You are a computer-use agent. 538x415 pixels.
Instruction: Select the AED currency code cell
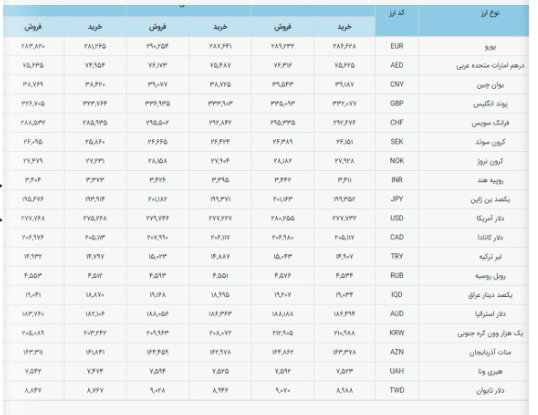point(397,65)
